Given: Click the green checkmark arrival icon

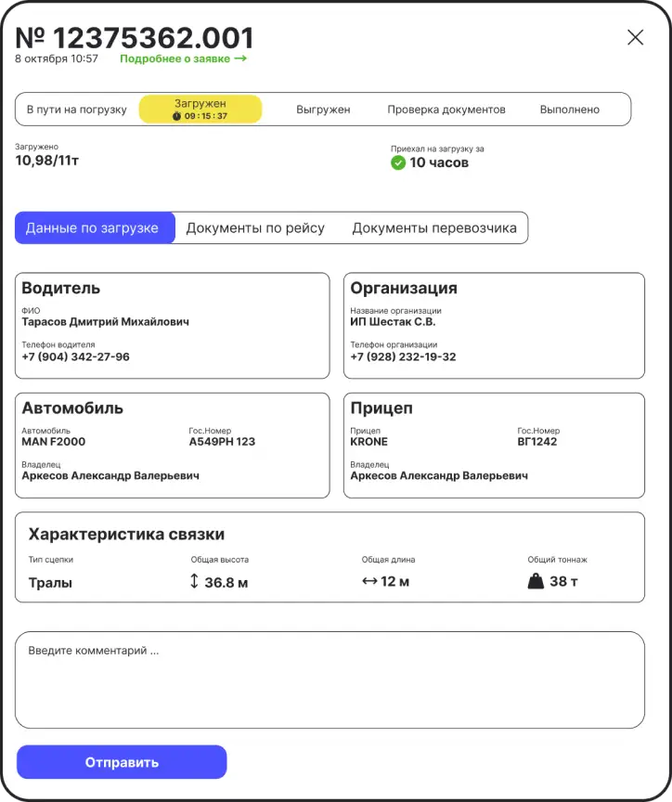Looking at the screenshot, I should [x=398, y=163].
